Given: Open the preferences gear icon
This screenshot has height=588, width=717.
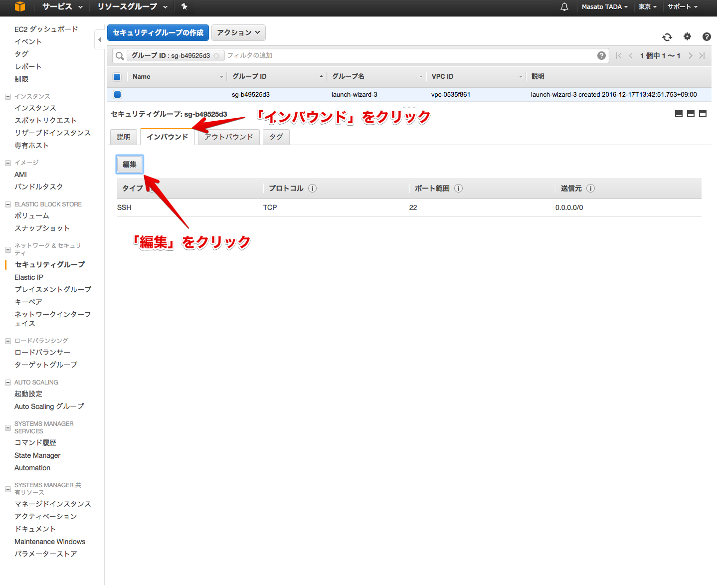Looking at the screenshot, I should [x=687, y=36].
